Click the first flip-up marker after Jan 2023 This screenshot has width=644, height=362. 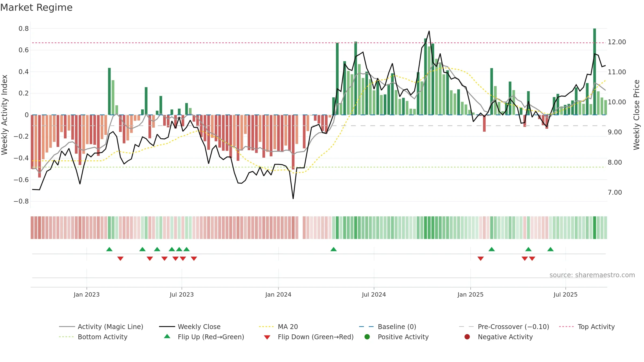pyautogui.click(x=109, y=249)
